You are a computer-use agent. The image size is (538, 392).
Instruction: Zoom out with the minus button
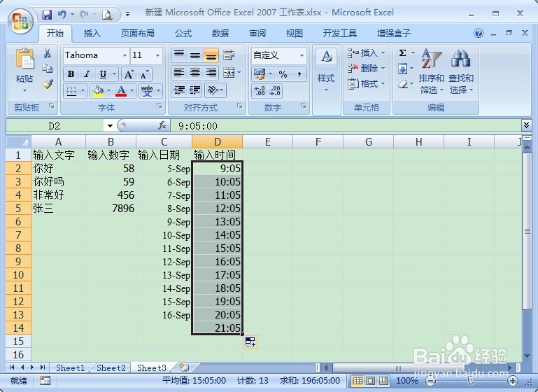click(x=430, y=381)
